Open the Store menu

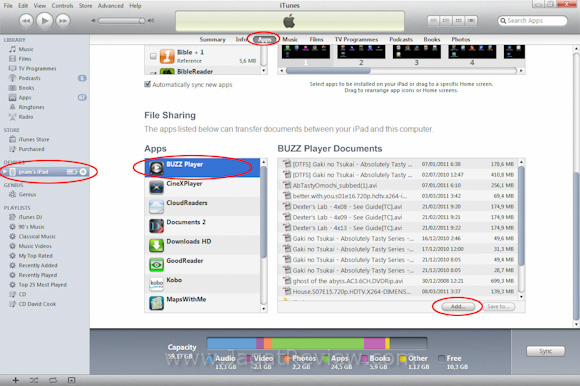85,6
